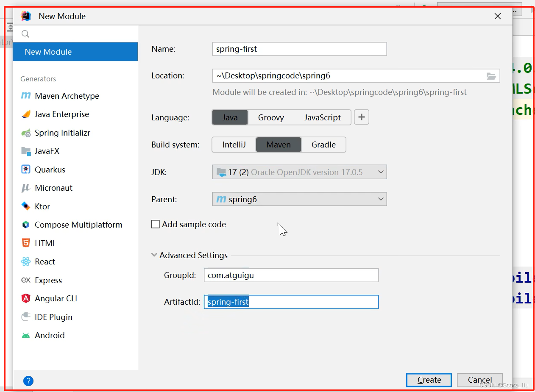535x392 pixels.
Task: Click the Cancel button
Action: 480,380
